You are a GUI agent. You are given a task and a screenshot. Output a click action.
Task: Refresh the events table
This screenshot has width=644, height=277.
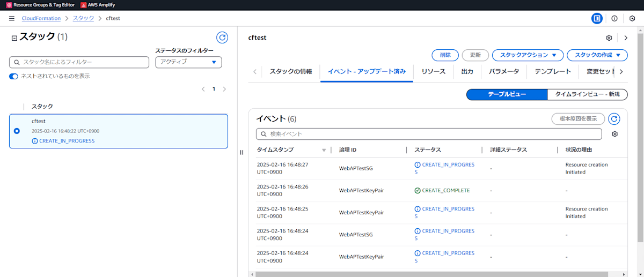click(614, 119)
